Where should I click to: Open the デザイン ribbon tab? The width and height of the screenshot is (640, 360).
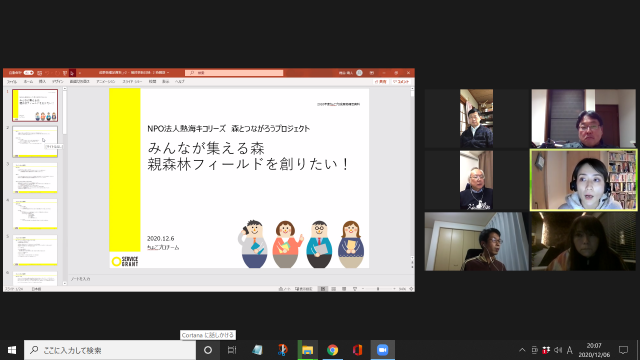[58, 82]
